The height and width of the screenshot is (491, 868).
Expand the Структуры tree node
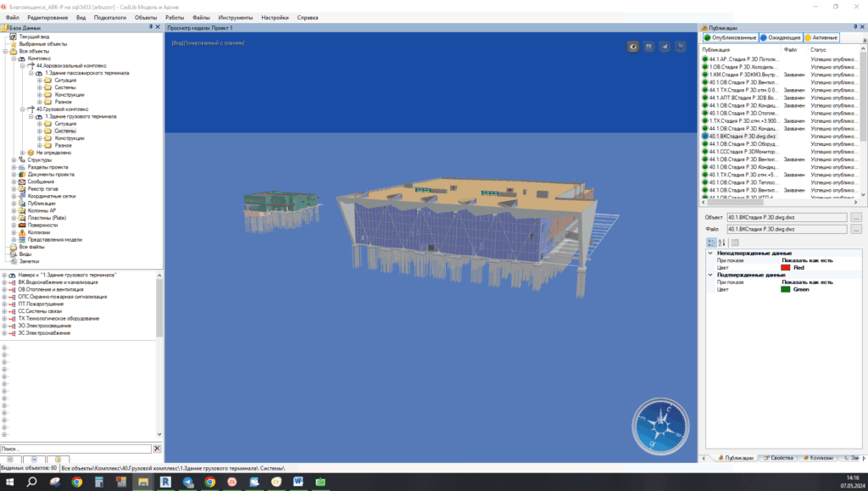click(x=13, y=159)
